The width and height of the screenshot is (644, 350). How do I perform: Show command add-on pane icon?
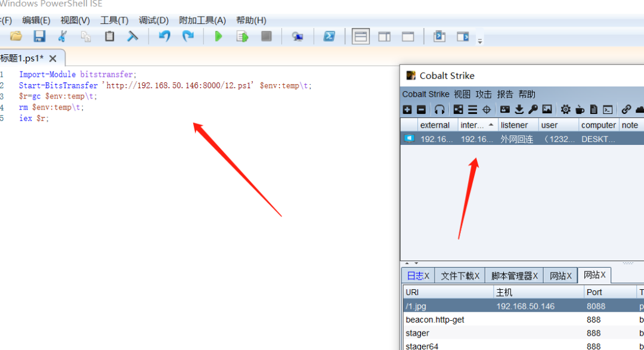tap(463, 36)
